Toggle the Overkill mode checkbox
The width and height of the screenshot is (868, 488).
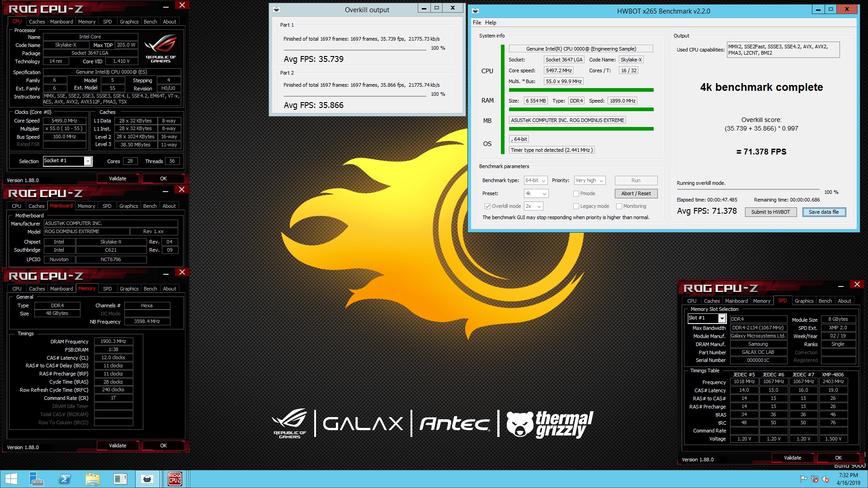tap(487, 206)
